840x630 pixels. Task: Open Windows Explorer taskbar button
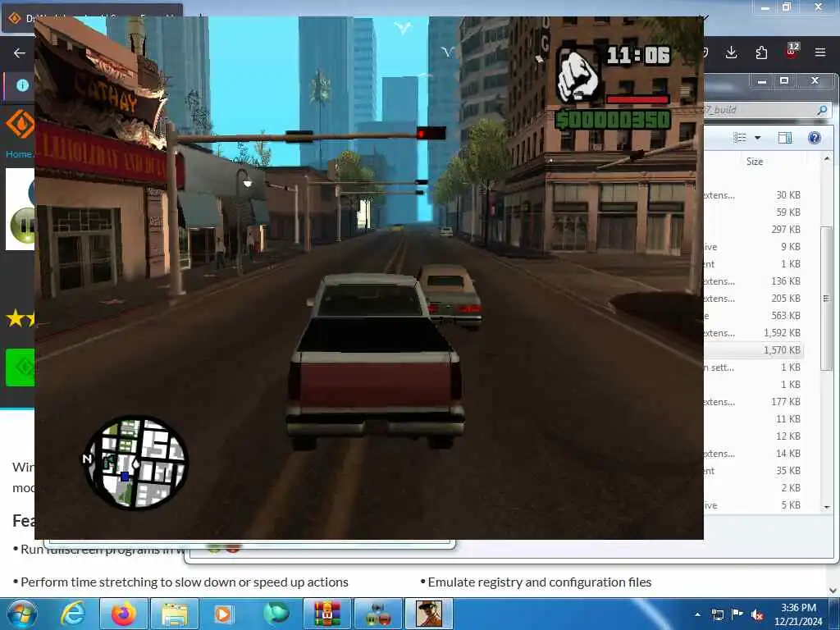point(175,614)
